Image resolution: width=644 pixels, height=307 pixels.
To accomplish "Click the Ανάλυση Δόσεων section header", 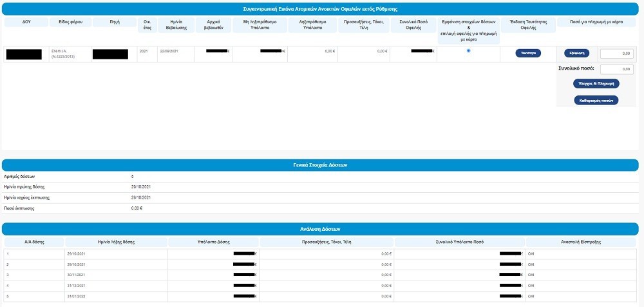I will (x=320, y=229).
